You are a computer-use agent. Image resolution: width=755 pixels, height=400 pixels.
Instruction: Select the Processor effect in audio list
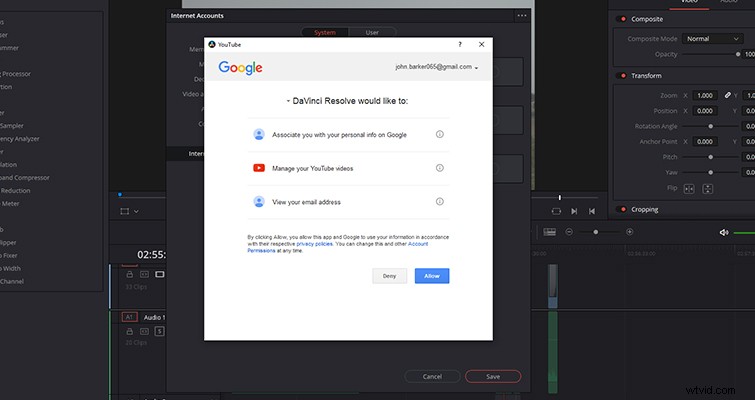coord(15,74)
